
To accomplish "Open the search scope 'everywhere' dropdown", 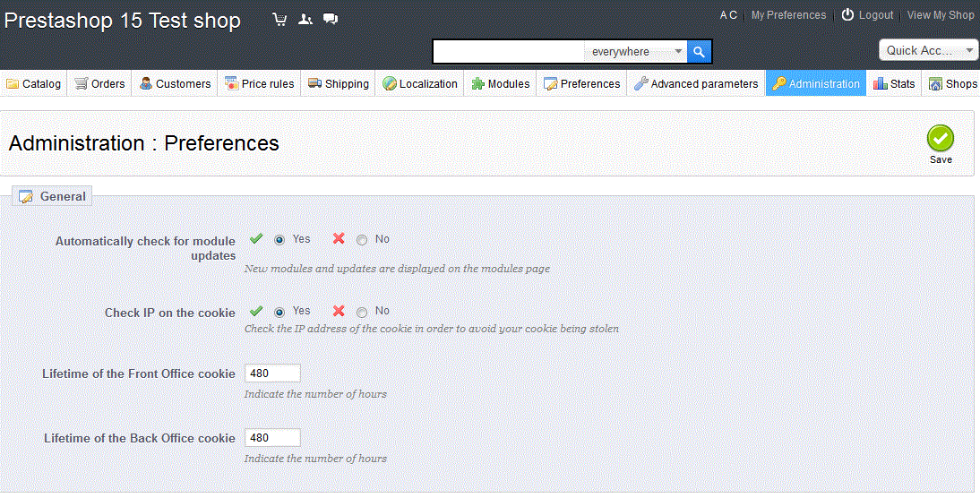I will pos(636,52).
